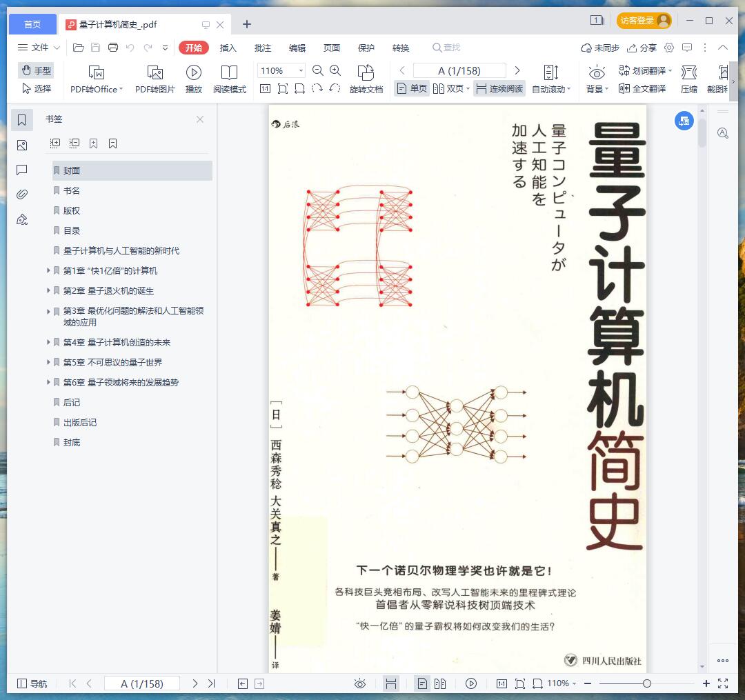Click the 开始 tab button
The image size is (745, 700).
click(x=194, y=48)
